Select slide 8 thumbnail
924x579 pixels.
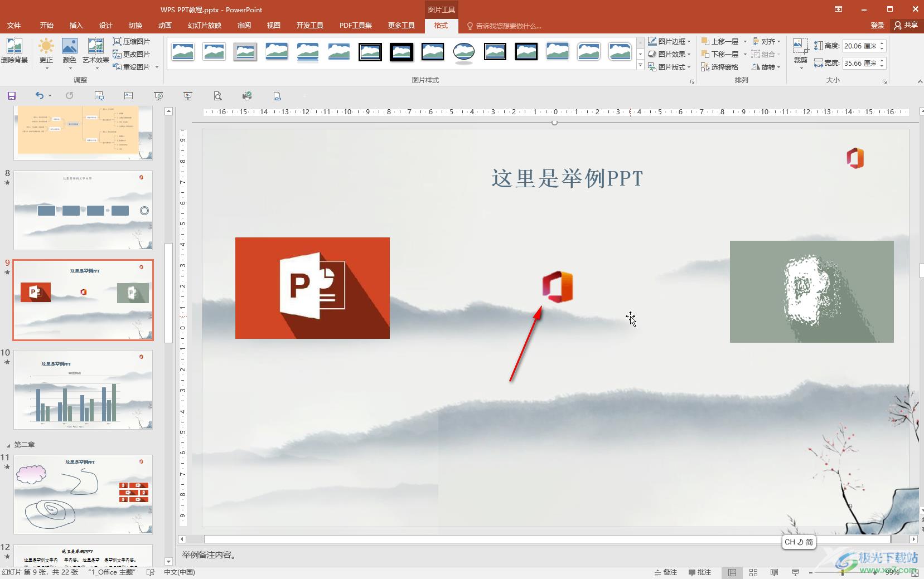coord(83,210)
